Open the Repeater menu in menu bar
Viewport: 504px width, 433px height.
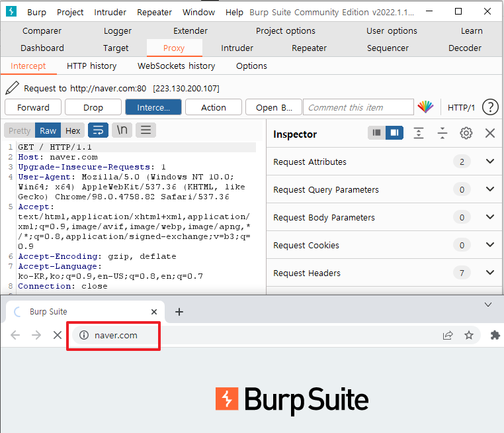(154, 12)
